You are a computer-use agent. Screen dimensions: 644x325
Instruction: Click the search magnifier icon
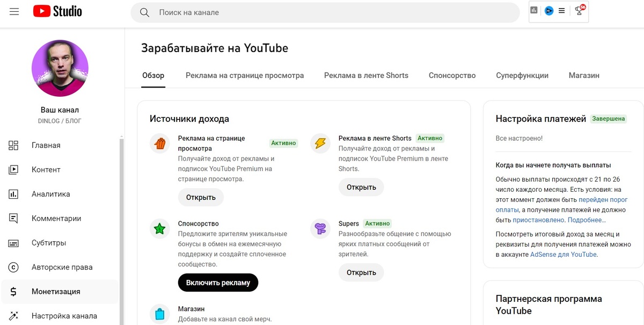pos(144,12)
